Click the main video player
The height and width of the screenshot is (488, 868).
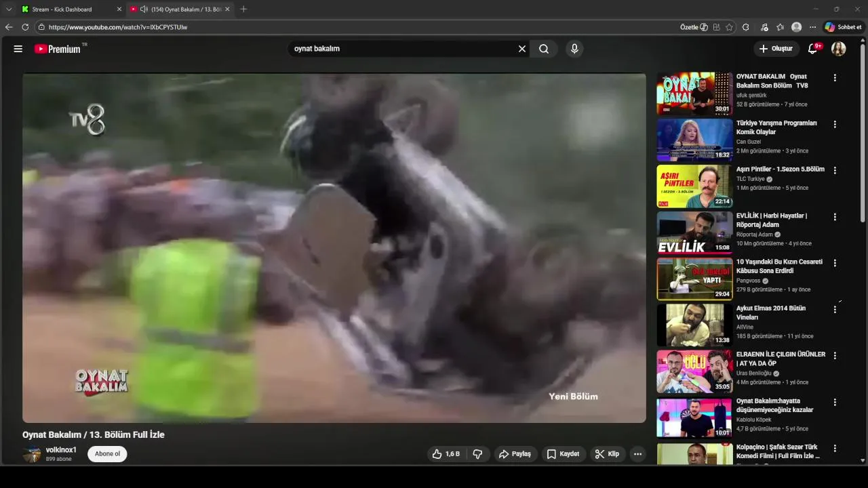pyautogui.click(x=334, y=248)
